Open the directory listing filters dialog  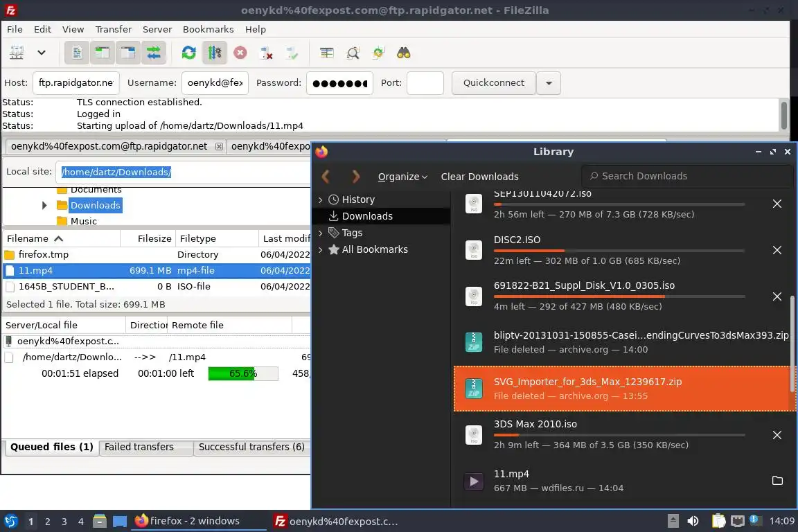pos(327,53)
